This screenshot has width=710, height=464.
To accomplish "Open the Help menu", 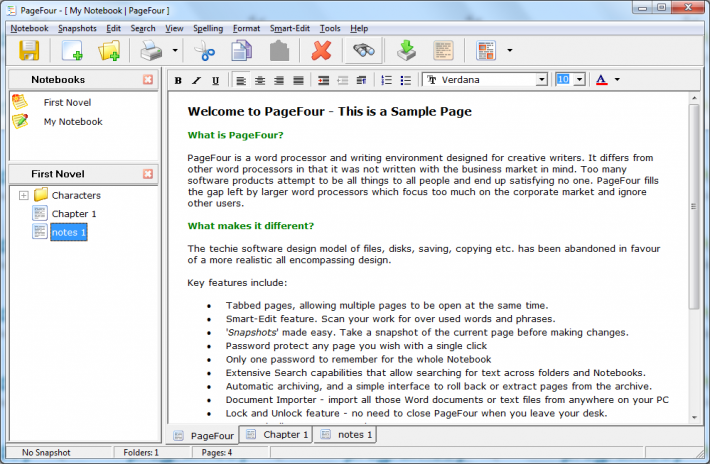I will click(359, 28).
